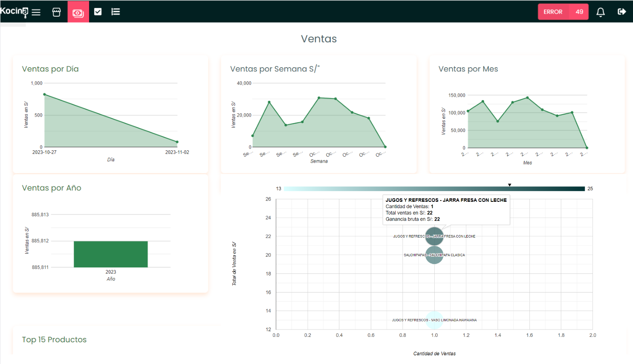Click the SALCHIPAPA CLASICA bubble
The height and width of the screenshot is (364, 633).
click(434, 255)
